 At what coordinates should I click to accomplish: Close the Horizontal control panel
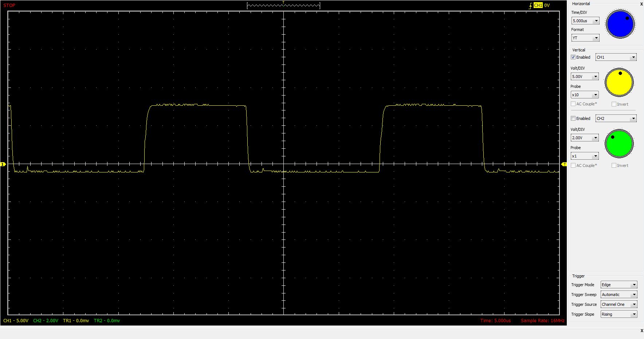click(641, 4)
